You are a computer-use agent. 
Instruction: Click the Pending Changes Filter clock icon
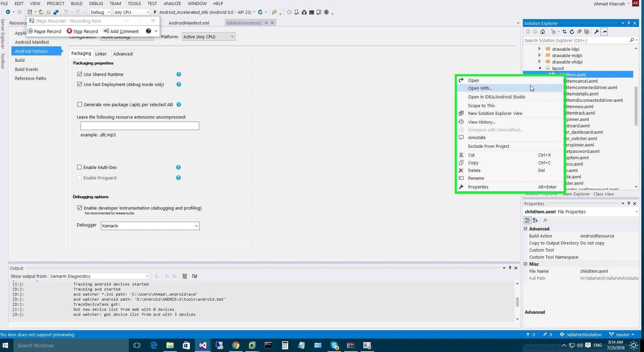(x=553, y=32)
